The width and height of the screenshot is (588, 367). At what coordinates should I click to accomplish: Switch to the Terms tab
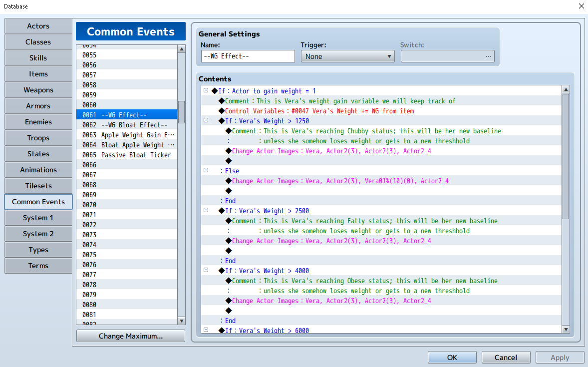tap(38, 266)
